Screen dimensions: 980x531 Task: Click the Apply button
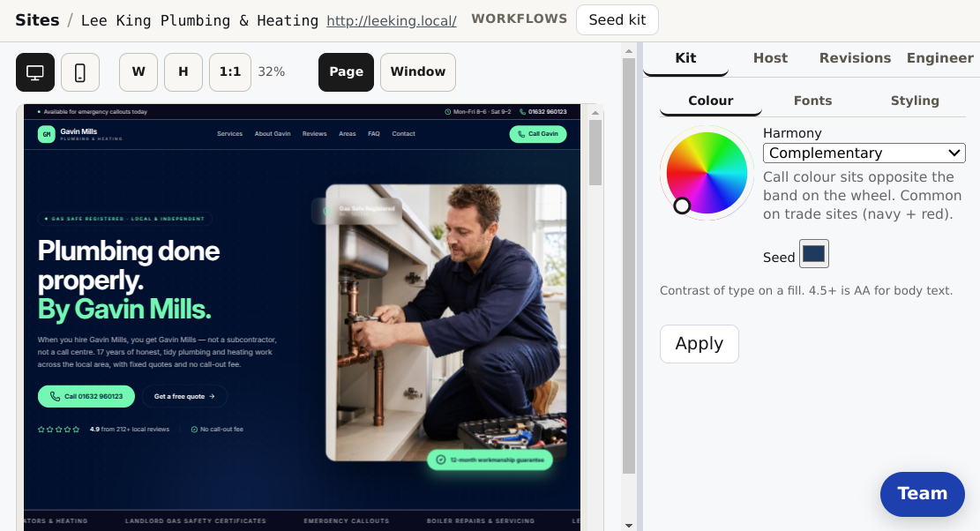(699, 344)
